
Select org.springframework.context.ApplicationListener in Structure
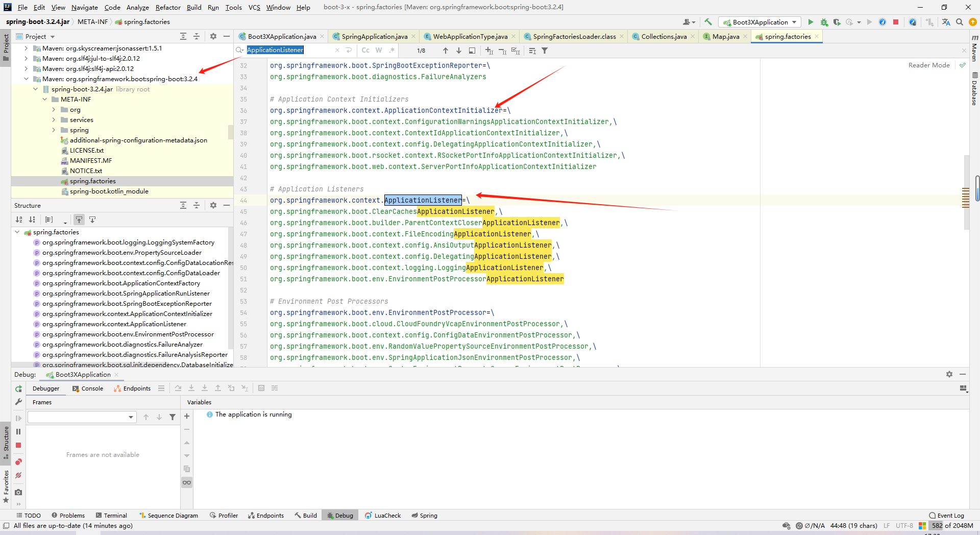click(x=114, y=324)
